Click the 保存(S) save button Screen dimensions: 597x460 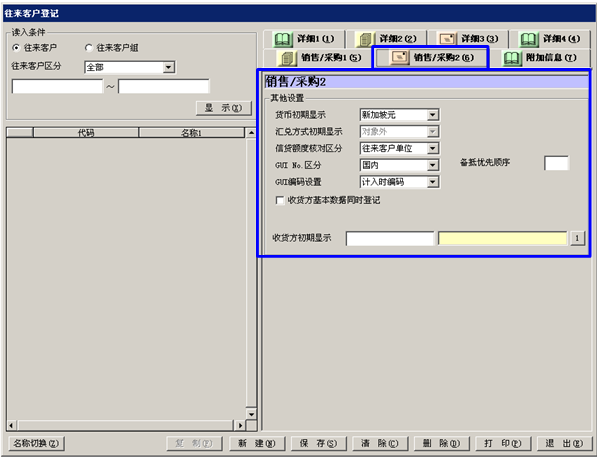[x=319, y=443]
